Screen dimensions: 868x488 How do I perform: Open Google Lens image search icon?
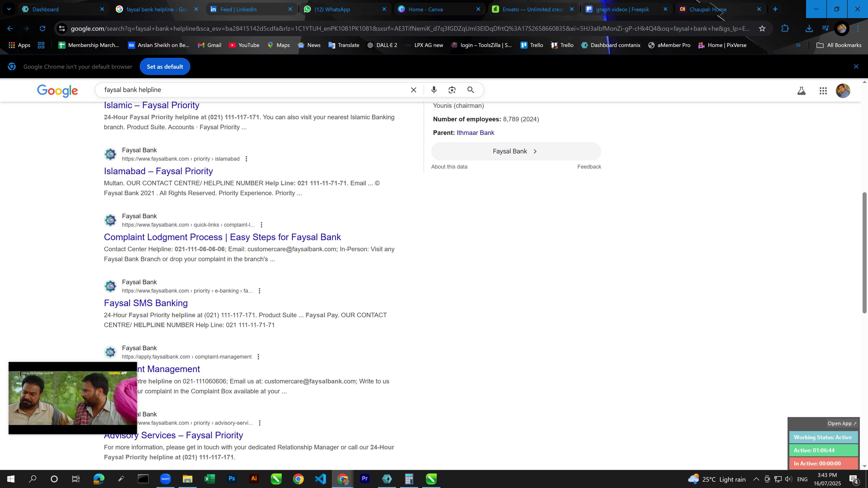coord(452,90)
